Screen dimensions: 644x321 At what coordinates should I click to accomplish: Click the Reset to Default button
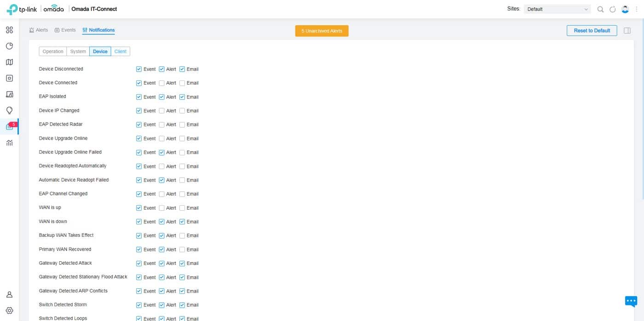tap(592, 30)
